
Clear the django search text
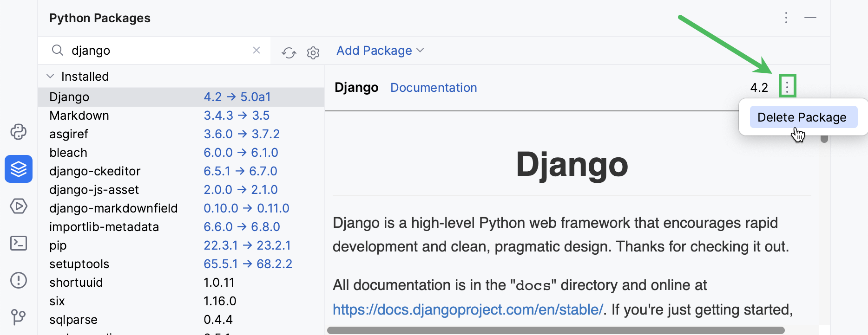pos(256,50)
